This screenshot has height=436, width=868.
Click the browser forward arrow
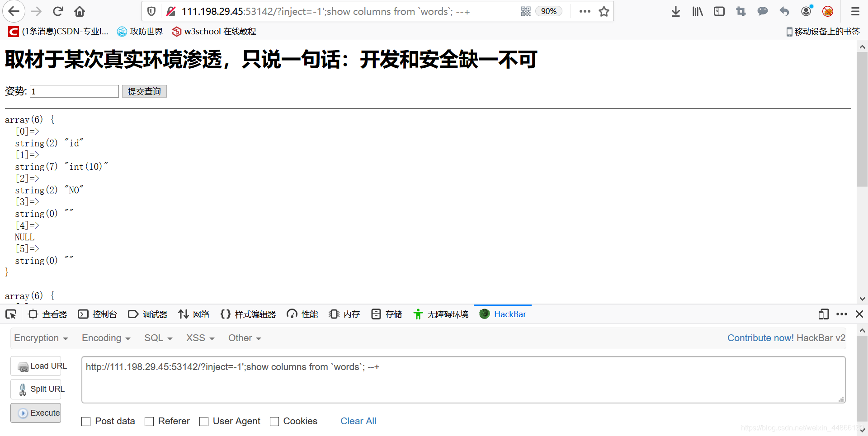(36, 12)
